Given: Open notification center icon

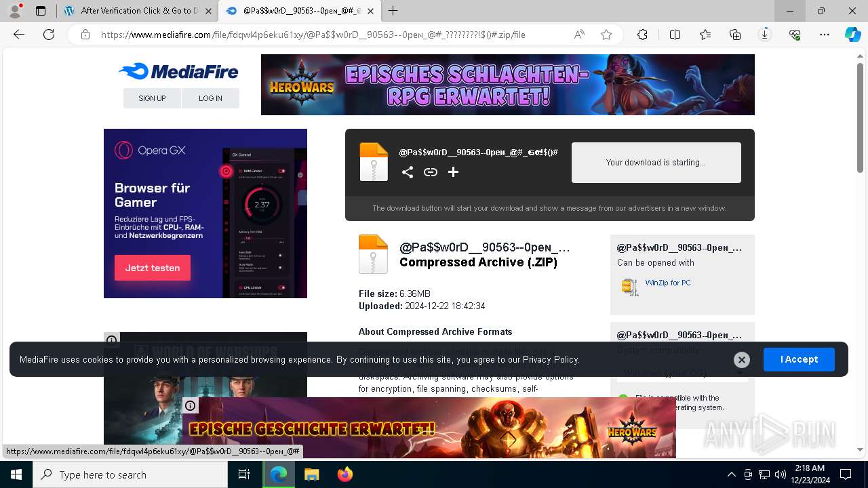Looking at the screenshot, I should click(846, 474).
